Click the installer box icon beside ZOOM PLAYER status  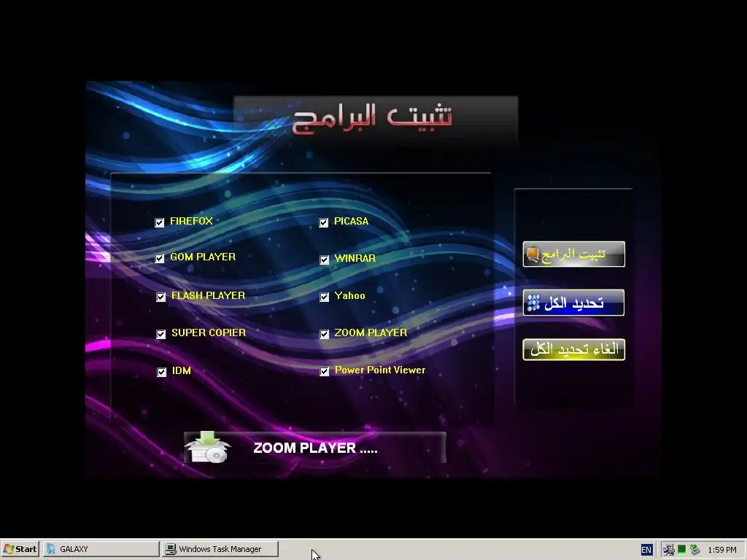[208, 447]
